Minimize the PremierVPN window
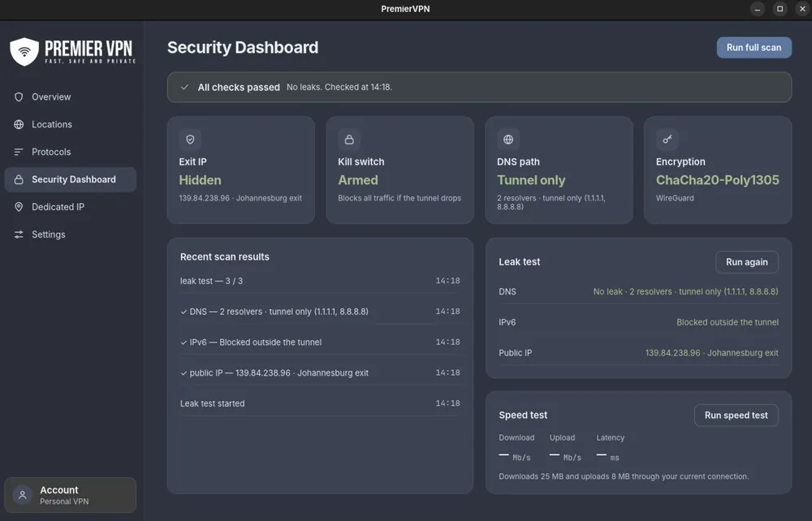The image size is (812, 521). [757, 9]
